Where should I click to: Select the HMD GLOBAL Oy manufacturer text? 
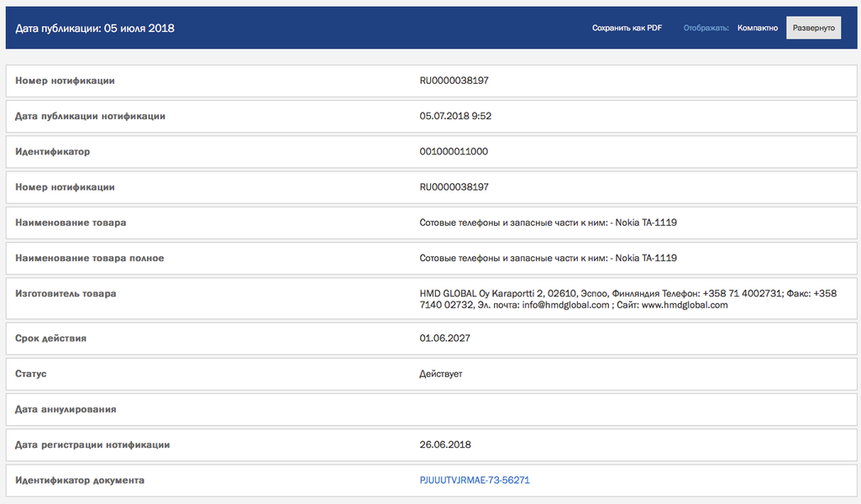(x=628, y=299)
